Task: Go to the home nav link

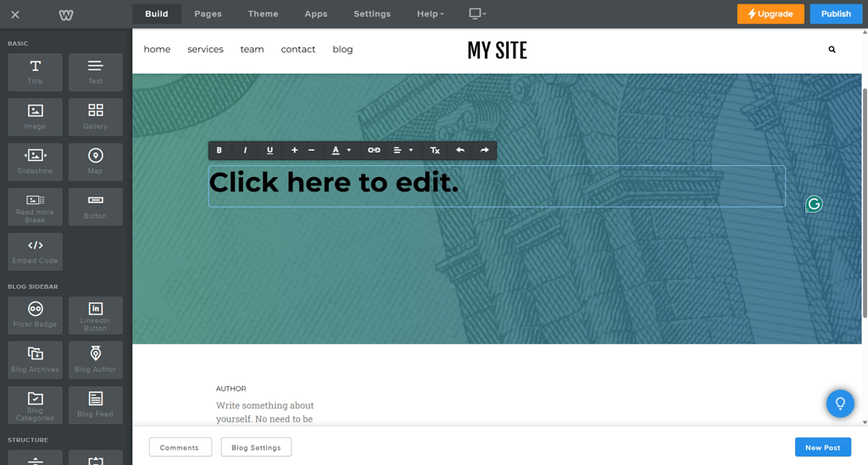Action: 157,49
